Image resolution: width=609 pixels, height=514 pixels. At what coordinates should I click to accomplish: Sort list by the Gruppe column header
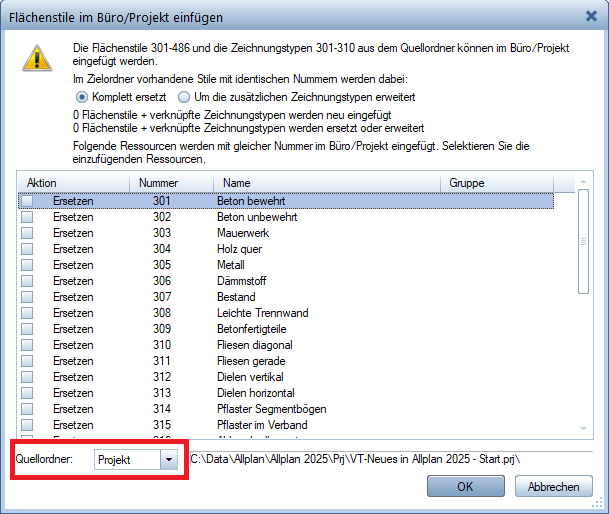click(x=497, y=183)
